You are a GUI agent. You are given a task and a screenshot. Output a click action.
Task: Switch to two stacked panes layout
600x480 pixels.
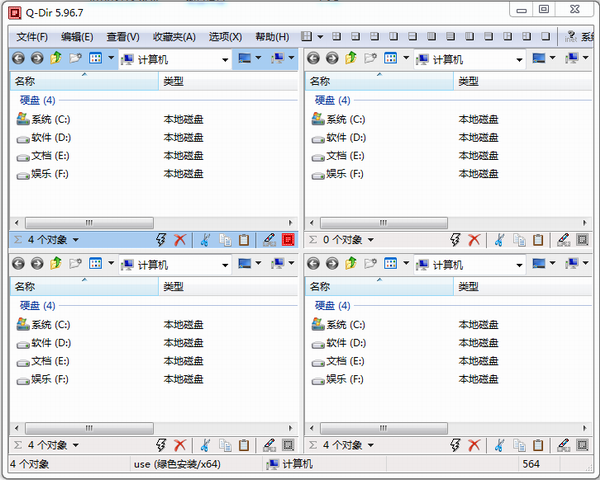click(x=412, y=36)
